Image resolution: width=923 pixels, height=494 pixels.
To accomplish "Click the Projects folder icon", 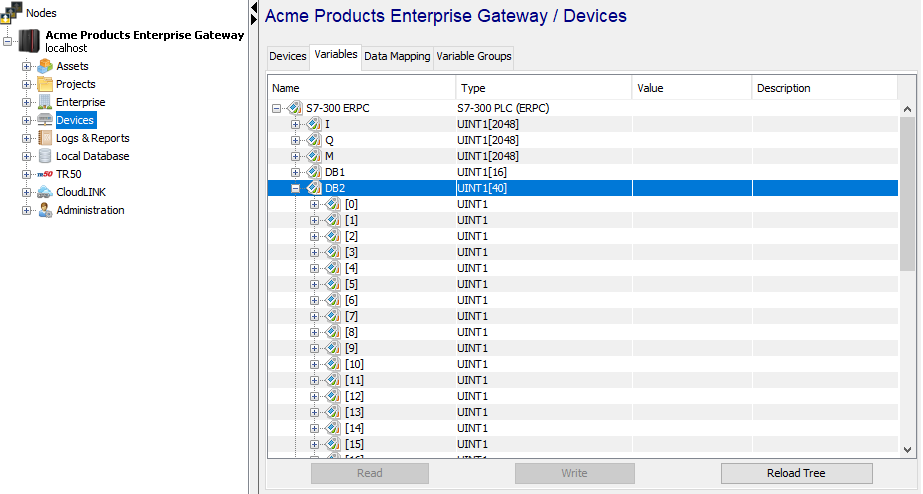I will (x=45, y=84).
